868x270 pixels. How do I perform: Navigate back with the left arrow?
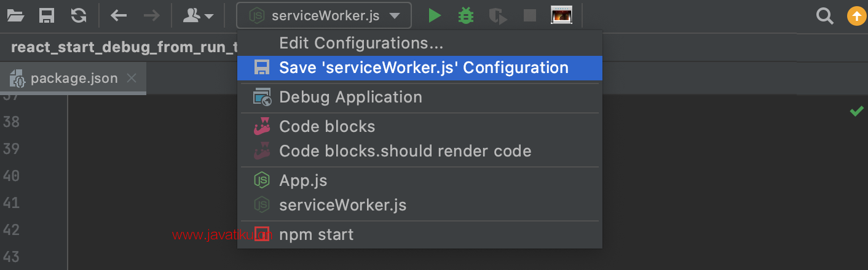pyautogui.click(x=119, y=15)
